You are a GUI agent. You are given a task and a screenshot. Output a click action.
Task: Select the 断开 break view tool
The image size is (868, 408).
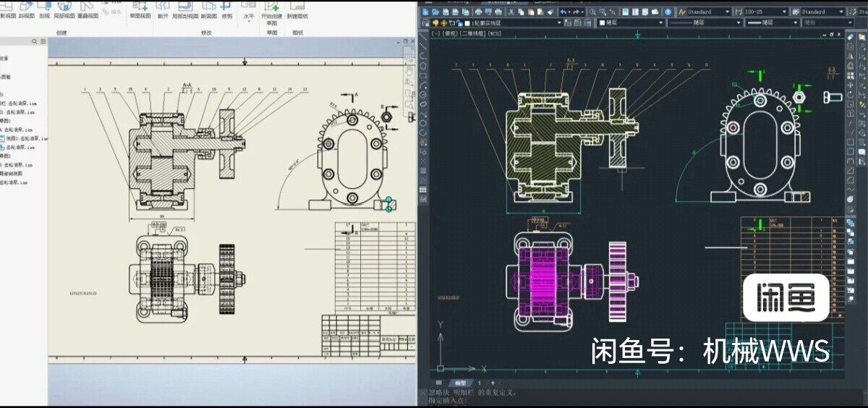click(163, 11)
